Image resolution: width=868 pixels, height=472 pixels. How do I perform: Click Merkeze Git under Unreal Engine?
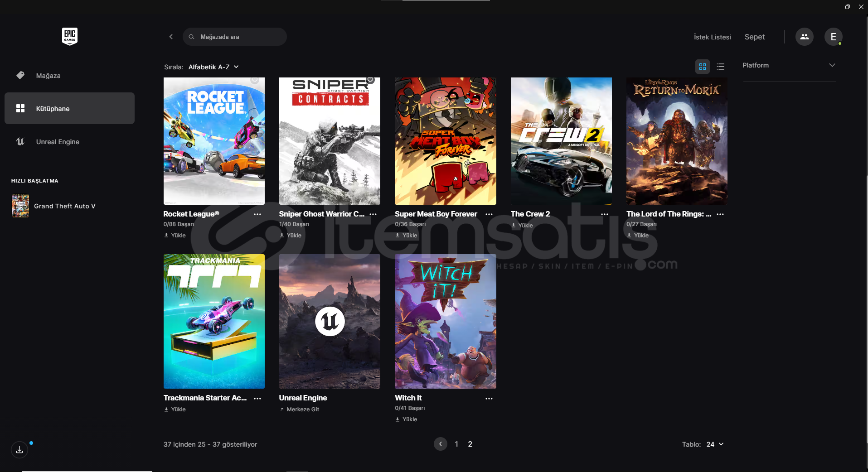pyautogui.click(x=299, y=409)
